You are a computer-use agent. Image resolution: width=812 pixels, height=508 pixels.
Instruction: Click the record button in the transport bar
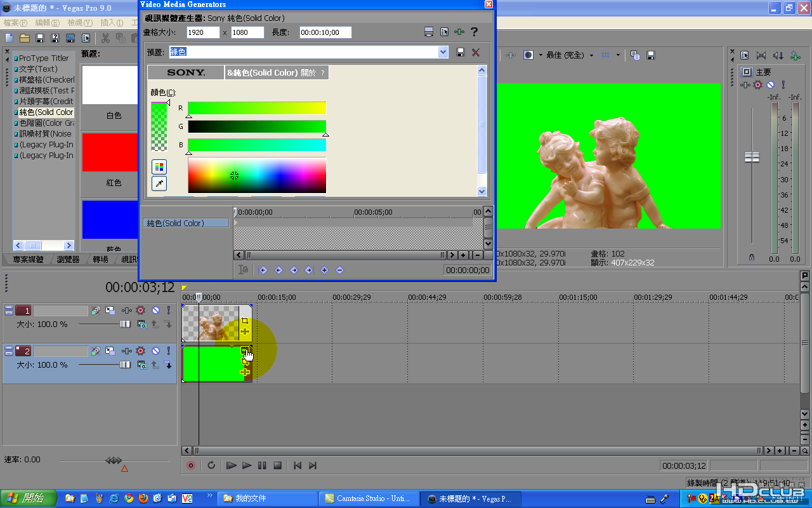click(190, 465)
